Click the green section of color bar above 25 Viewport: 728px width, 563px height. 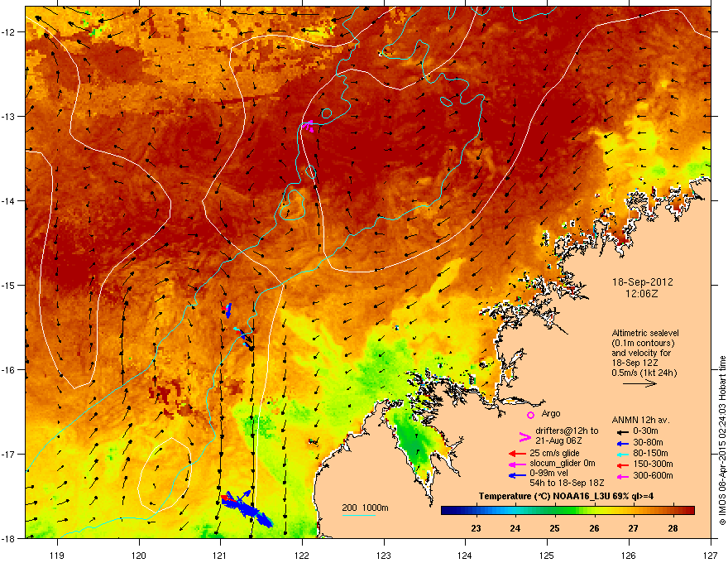coord(555,510)
